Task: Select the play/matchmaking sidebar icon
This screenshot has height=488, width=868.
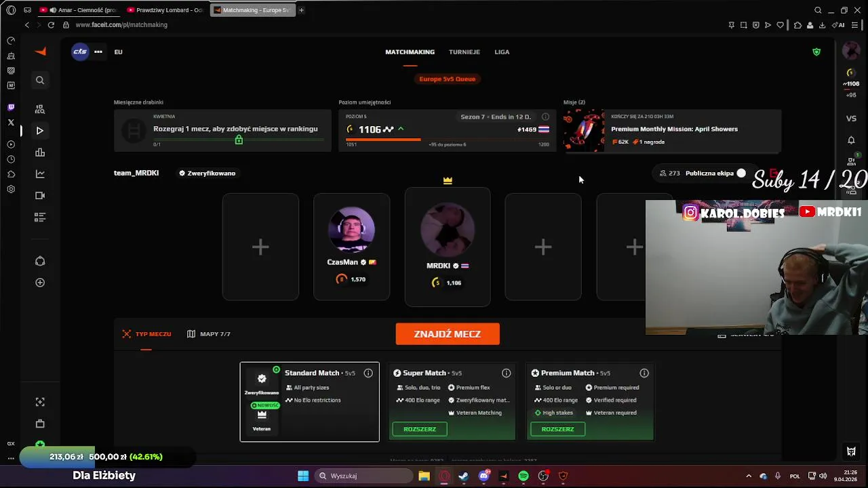Action: 40,130
